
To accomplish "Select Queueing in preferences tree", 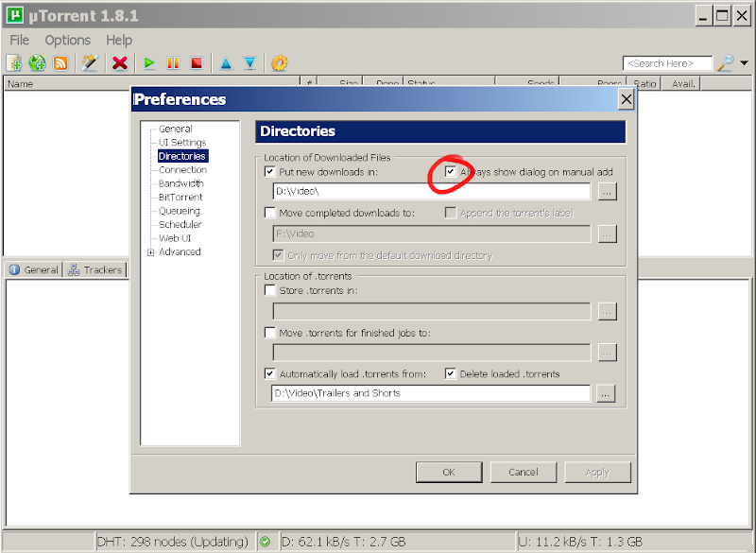I will click(180, 211).
